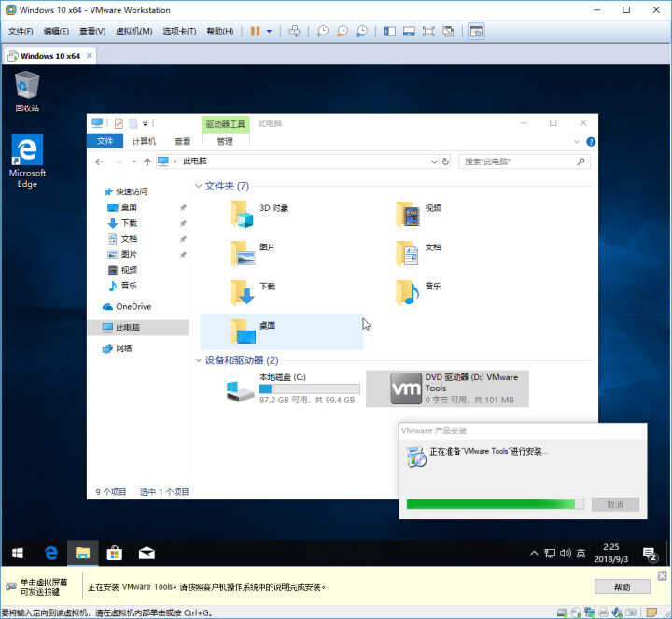The height and width of the screenshot is (619, 672).
Task: Select the DVD 驱动器 (D:) VMware Tools
Action: pyautogui.click(x=447, y=388)
